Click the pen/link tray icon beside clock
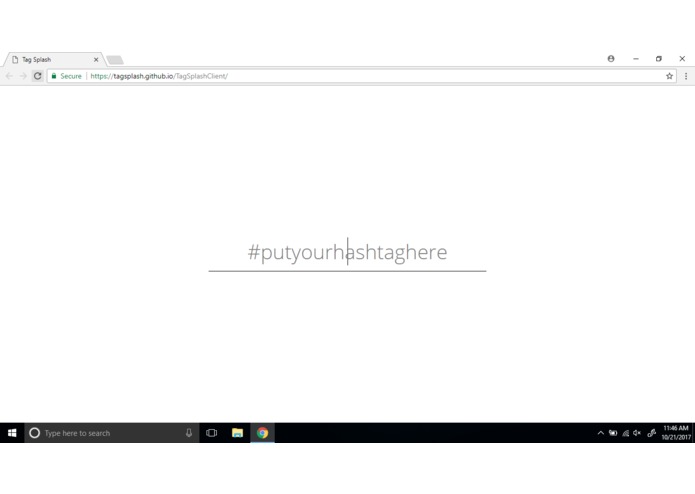Image resolution: width=695 pixels, height=494 pixels. coord(651,433)
